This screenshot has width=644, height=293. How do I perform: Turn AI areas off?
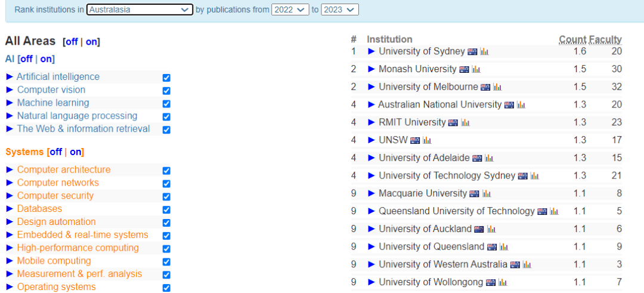(x=27, y=58)
